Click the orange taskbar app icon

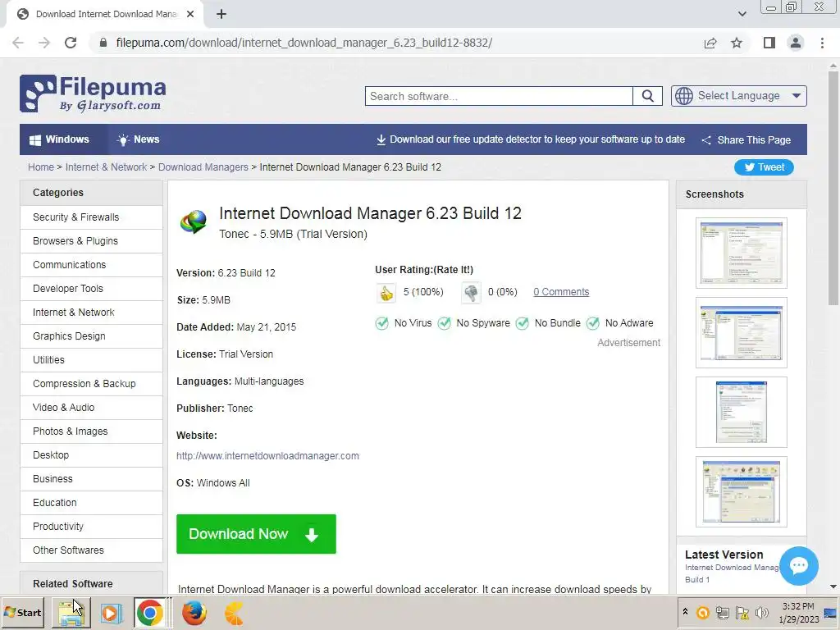234,614
